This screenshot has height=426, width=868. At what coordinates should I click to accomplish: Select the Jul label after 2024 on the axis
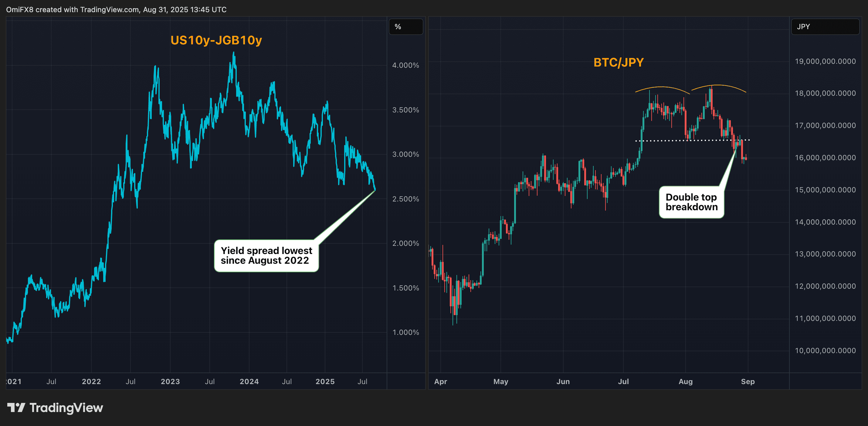coord(287,381)
